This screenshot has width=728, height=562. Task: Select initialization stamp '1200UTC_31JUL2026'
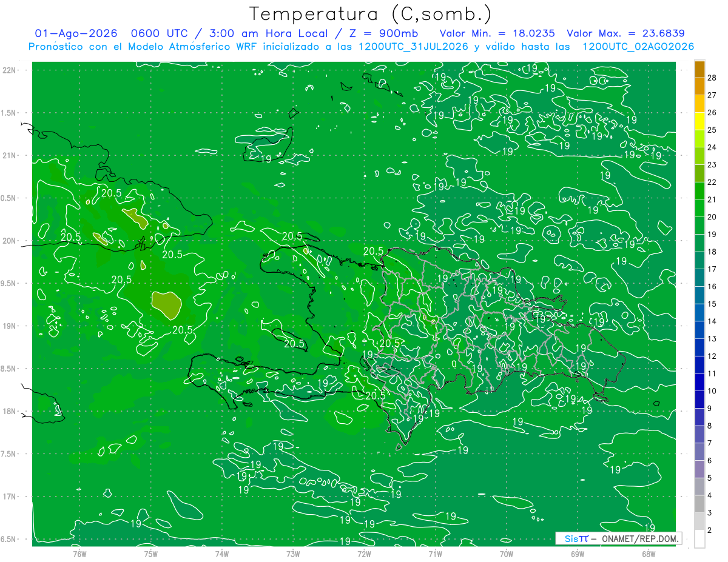tap(414, 47)
